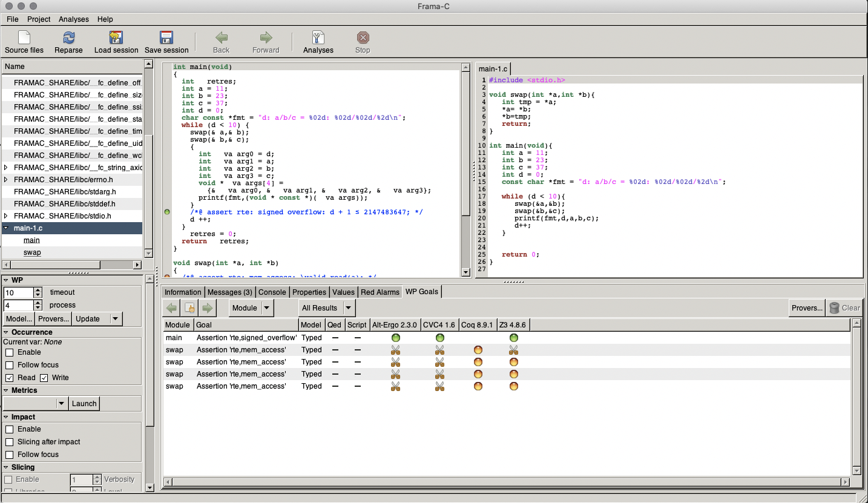Image resolution: width=868 pixels, height=503 pixels.
Task: Click previous goal arrow in WP Goals
Action: [172, 308]
